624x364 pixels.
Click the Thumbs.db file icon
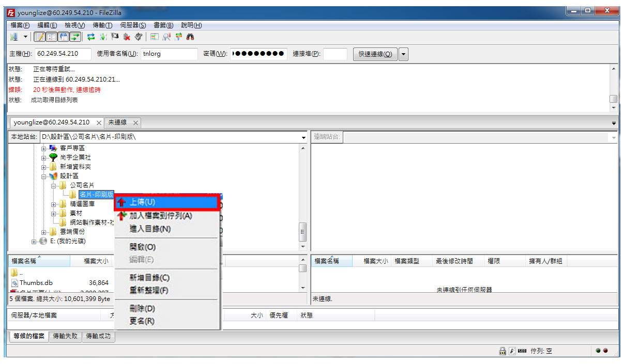click(14, 283)
